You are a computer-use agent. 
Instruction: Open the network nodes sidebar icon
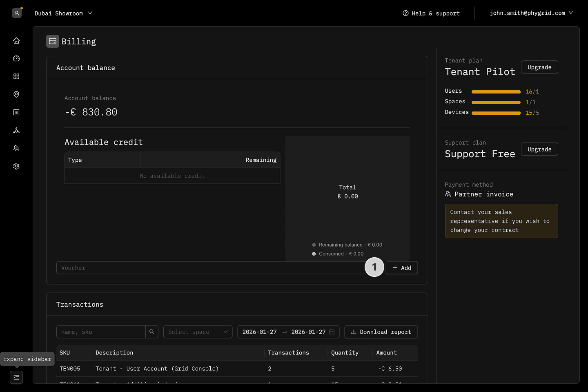pos(16,130)
